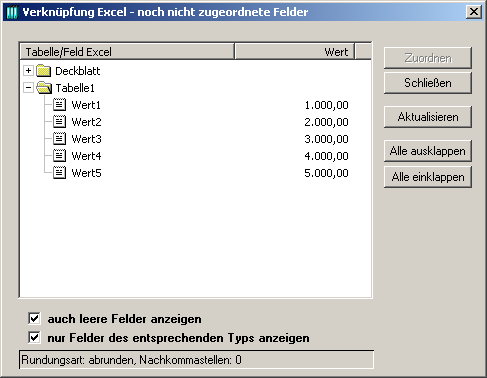Click the field icon next to Wert3
Viewport: 487px width, 378px height.
click(59, 139)
